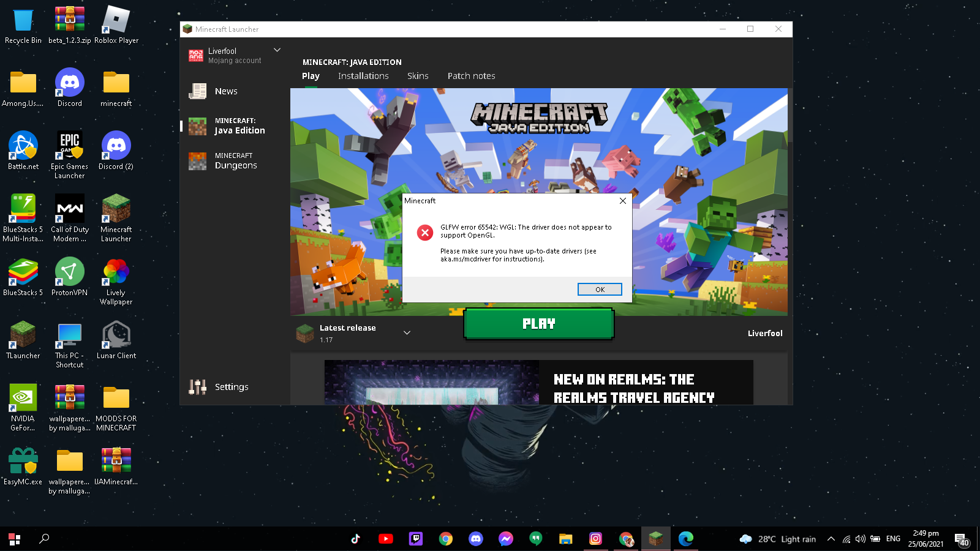This screenshot has height=551, width=980.
Task: Select the Discord desktop shortcut
Action: coord(70,88)
